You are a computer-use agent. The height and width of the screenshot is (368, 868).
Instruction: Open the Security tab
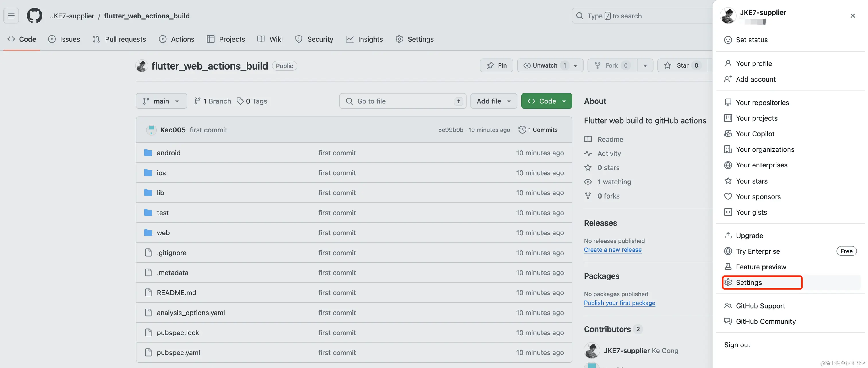[x=314, y=39]
